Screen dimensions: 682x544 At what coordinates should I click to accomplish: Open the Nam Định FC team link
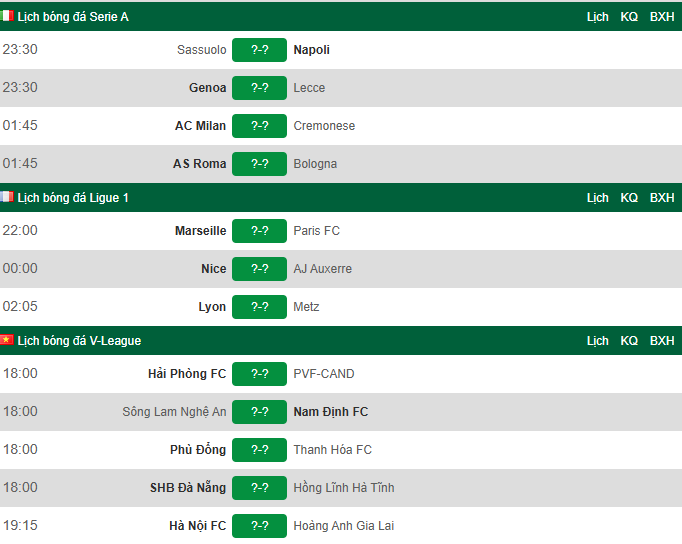pyautogui.click(x=331, y=411)
